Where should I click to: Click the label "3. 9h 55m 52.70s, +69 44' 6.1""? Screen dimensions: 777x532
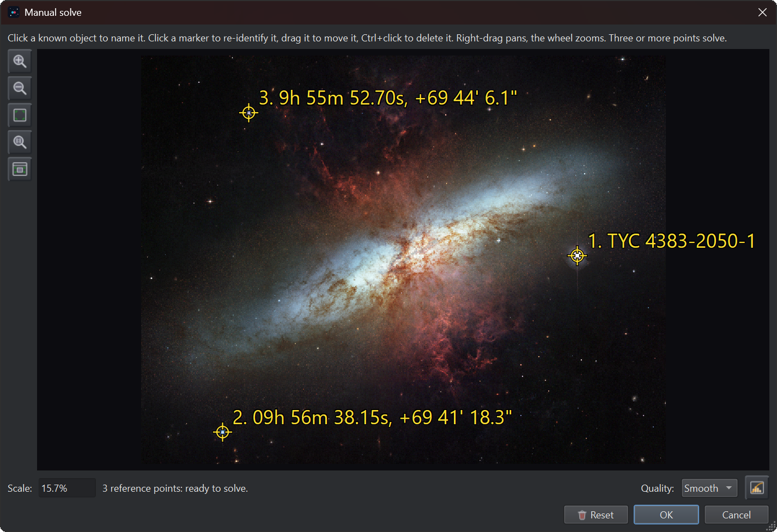pos(387,98)
